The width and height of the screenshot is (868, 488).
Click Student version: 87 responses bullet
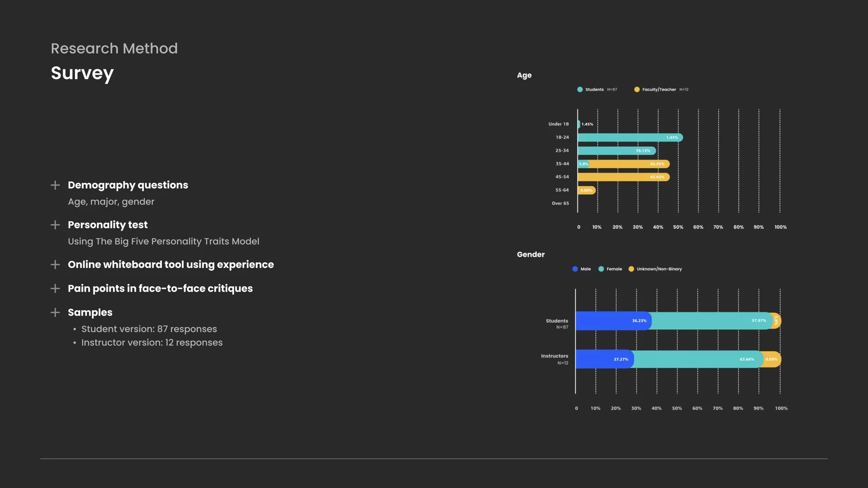pyautogui.click(x=149, y=329)
